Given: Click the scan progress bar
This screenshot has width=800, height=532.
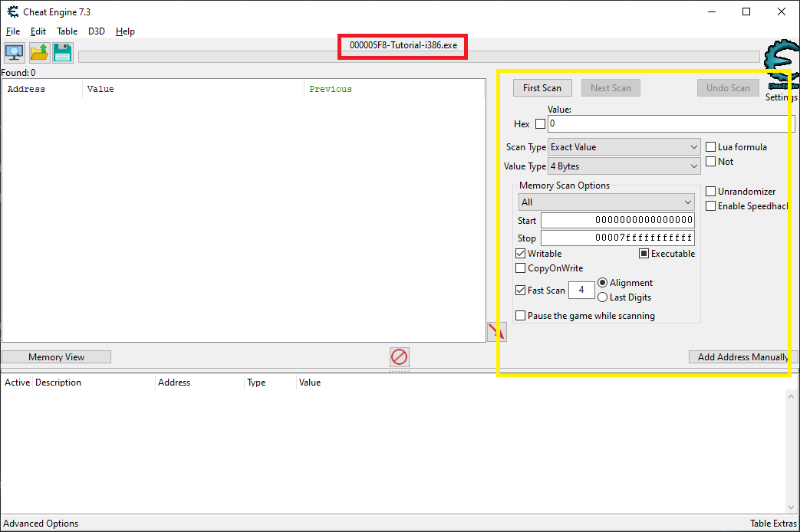Looking at the screenshot, I should click(419, 57).
